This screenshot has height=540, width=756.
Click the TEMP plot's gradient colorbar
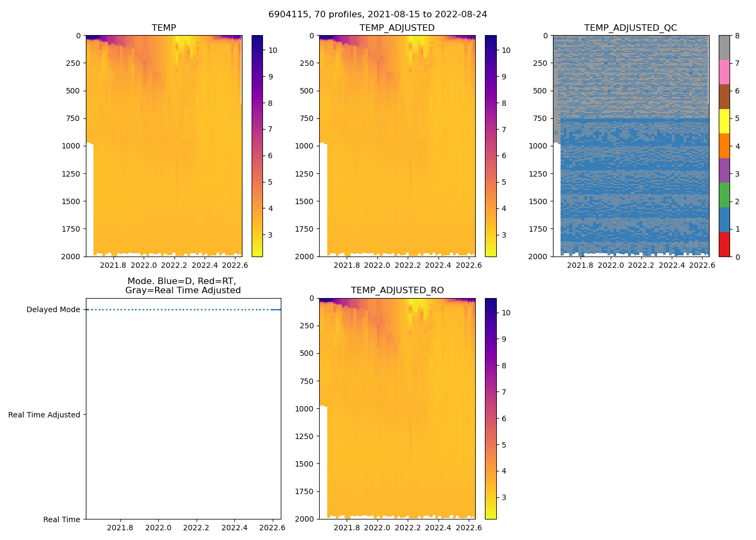pos(257,146)
